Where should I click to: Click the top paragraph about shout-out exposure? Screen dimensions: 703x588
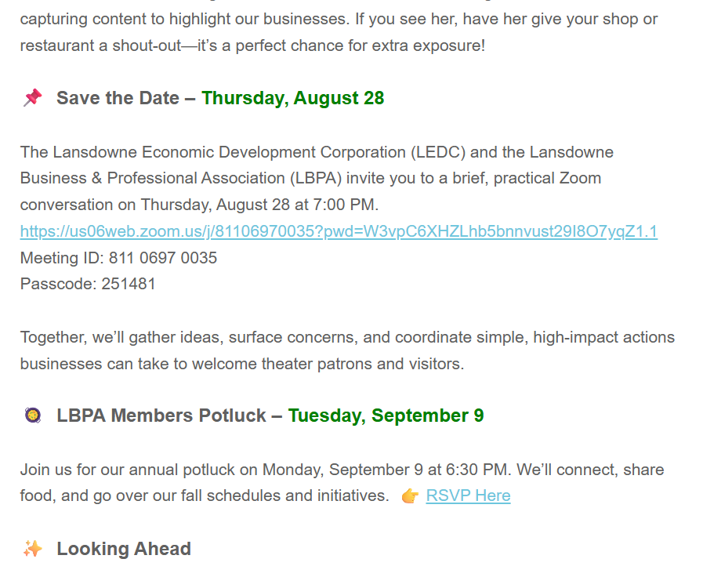339,32
